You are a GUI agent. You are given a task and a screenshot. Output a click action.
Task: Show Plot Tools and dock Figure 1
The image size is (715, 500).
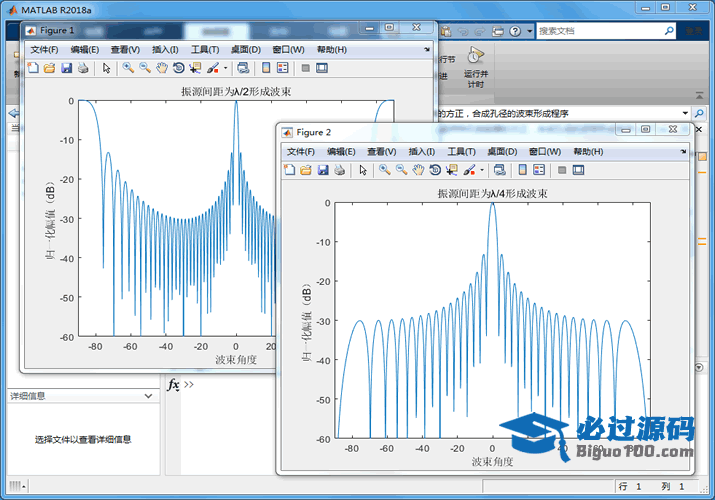[x=322, y=68]
